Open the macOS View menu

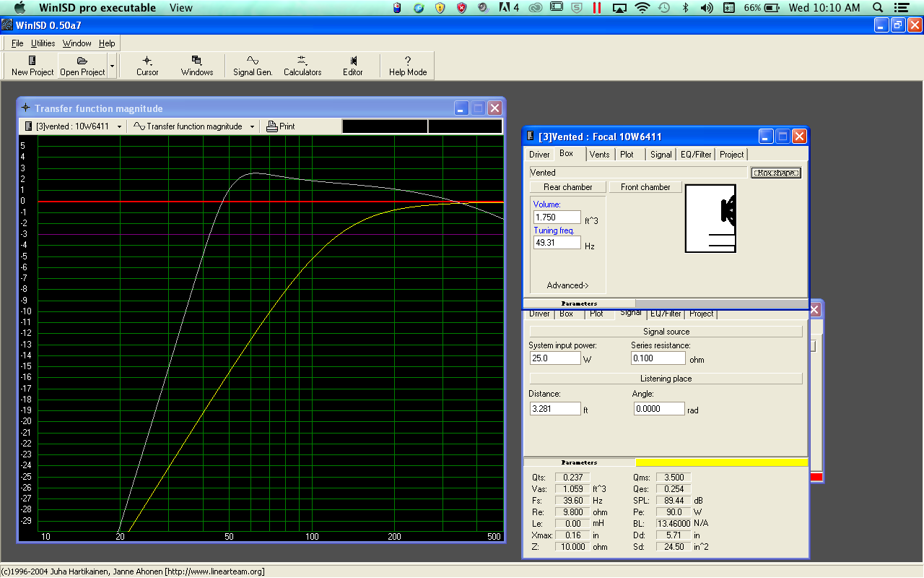coord(181,8)
